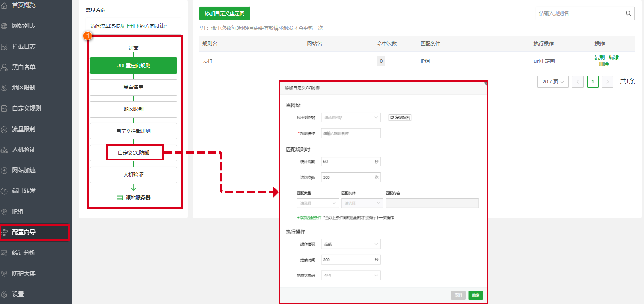Select 人机验证 step in traffic flow
The height and width of the screenshot is (304, 644).
[133, 175]
